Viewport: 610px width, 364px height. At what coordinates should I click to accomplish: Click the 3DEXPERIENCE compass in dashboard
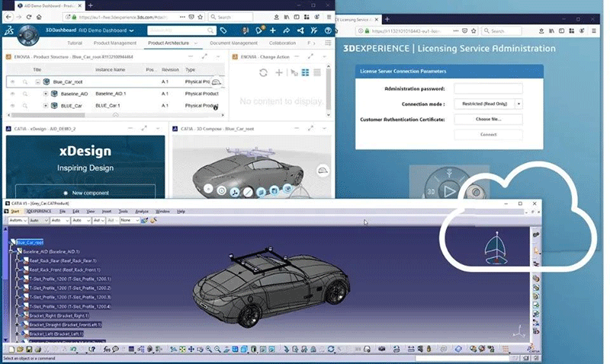click(28, 35)
